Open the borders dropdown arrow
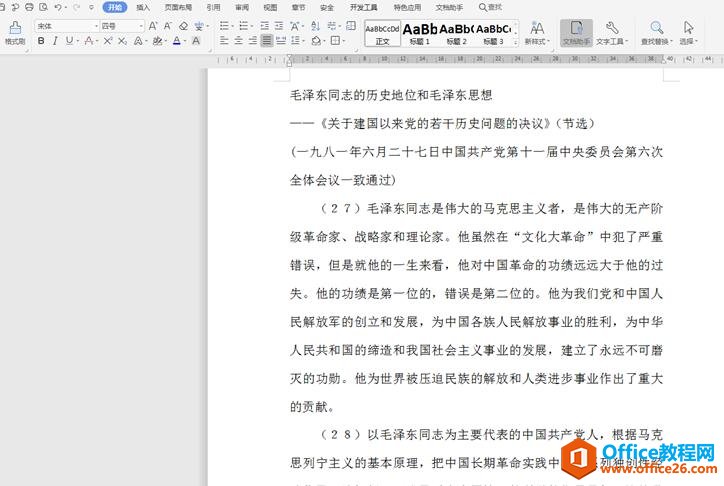Viewport: 724px width, 486px height. click(x=343, y=41)
